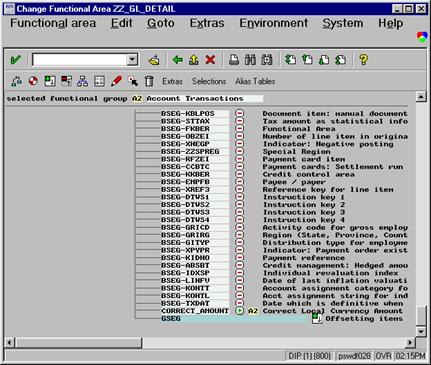Screen dimensions: 431x365
Task: Open the Edit menu
Action: 121,23
